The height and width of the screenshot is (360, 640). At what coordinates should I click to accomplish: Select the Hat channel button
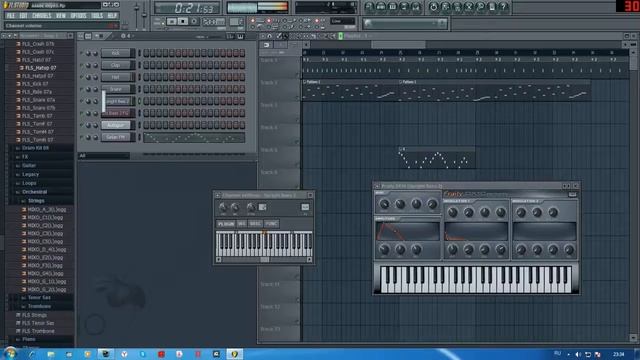[116, 77]
